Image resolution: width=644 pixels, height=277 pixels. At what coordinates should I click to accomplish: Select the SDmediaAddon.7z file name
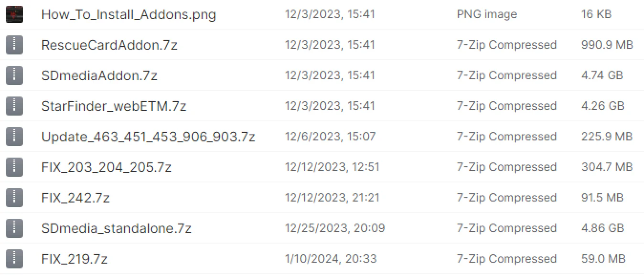point(99,75)
